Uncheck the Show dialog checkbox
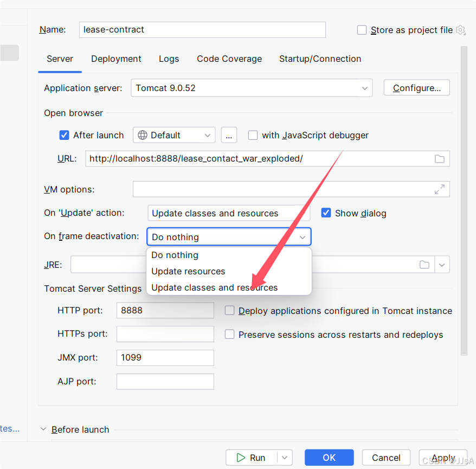The image size is (476, 469). click(x=326, y=213)
